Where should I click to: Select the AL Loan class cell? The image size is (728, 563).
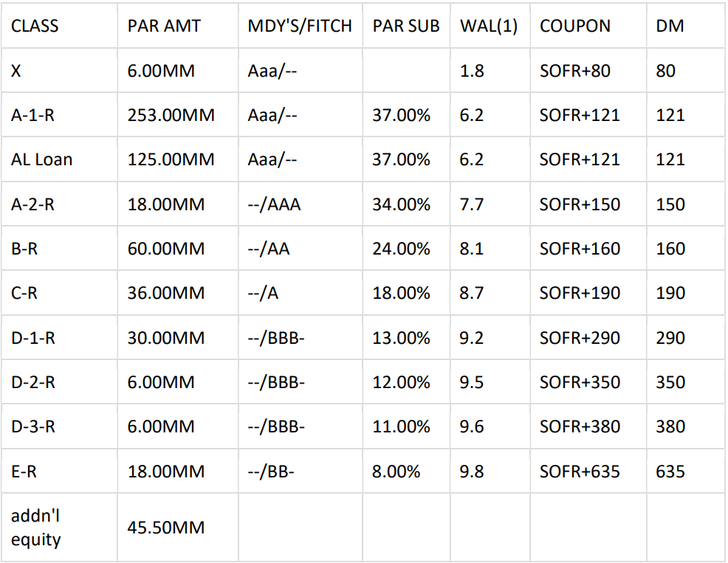(x=41, y=159)
